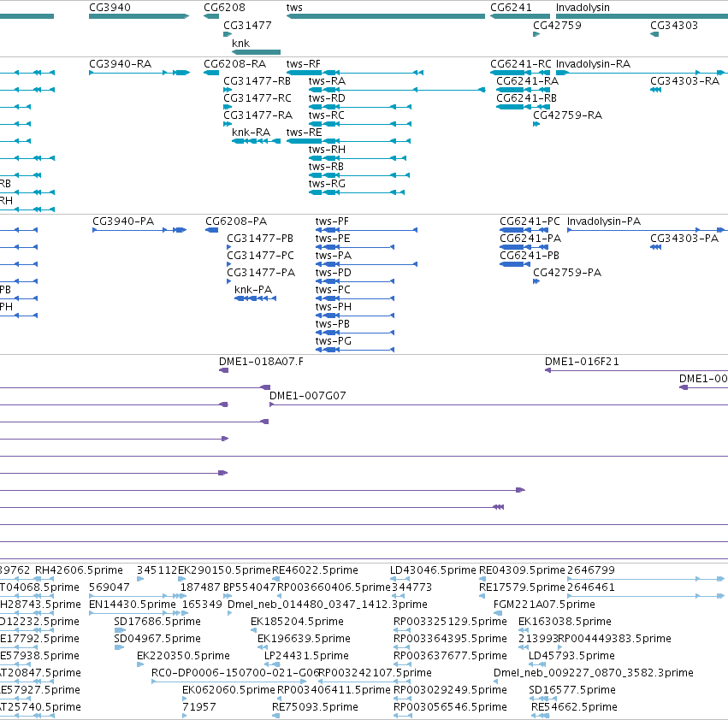Select protein tws-PH
728x720 pixels.
(334, 307)
